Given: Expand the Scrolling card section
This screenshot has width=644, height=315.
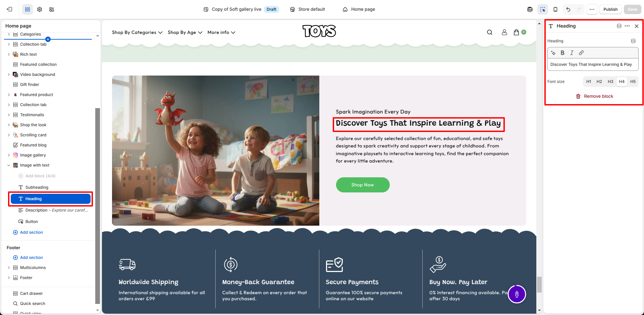Looking at the screenshot, I should [9, 135].
